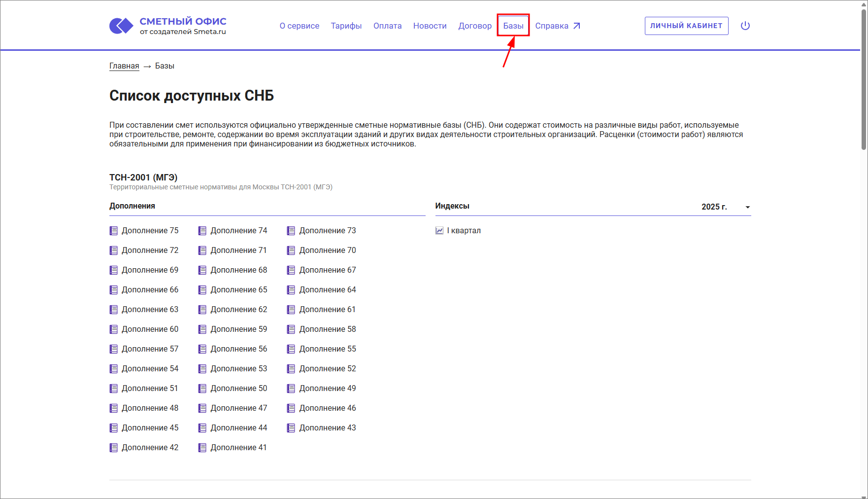Screen dimensions: 868x499
Task: Click the Сметный Офис logo icon
Action: tap(121, 26)
